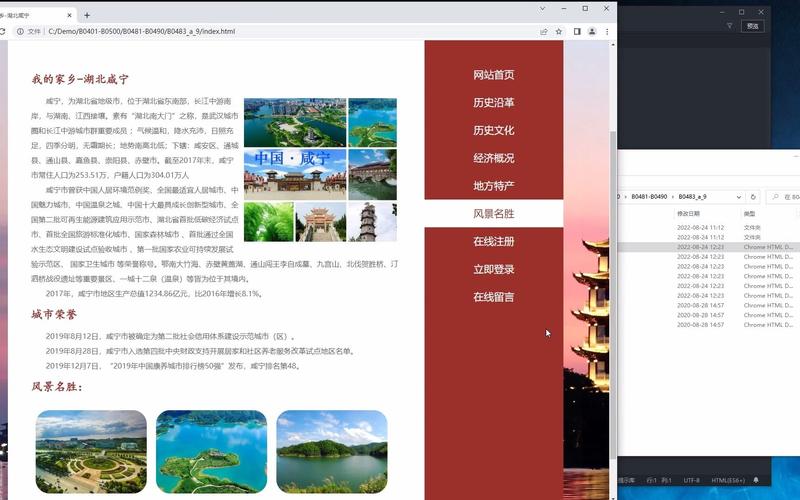The width and height of the screenshot is (800, 500).
Task: Click the Chrome reload icon
Action: 2,32
